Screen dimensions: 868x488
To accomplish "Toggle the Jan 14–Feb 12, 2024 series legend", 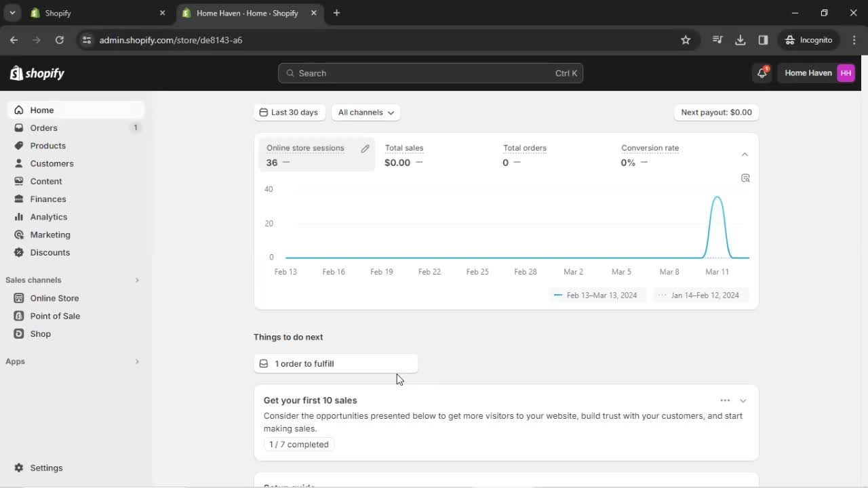I will [701, 295].
